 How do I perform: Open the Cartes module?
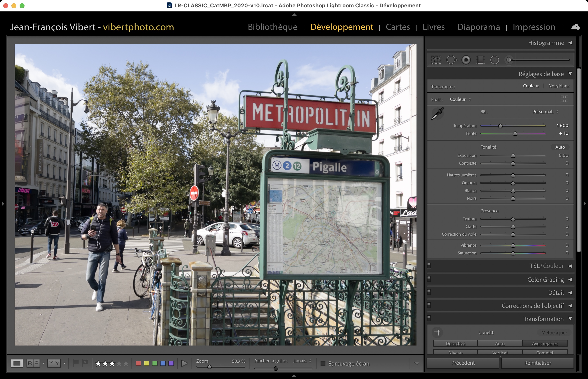[398, 27]
